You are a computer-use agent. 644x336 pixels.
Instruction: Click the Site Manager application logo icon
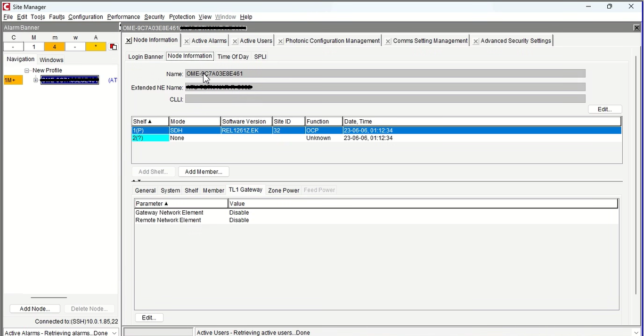5,6
